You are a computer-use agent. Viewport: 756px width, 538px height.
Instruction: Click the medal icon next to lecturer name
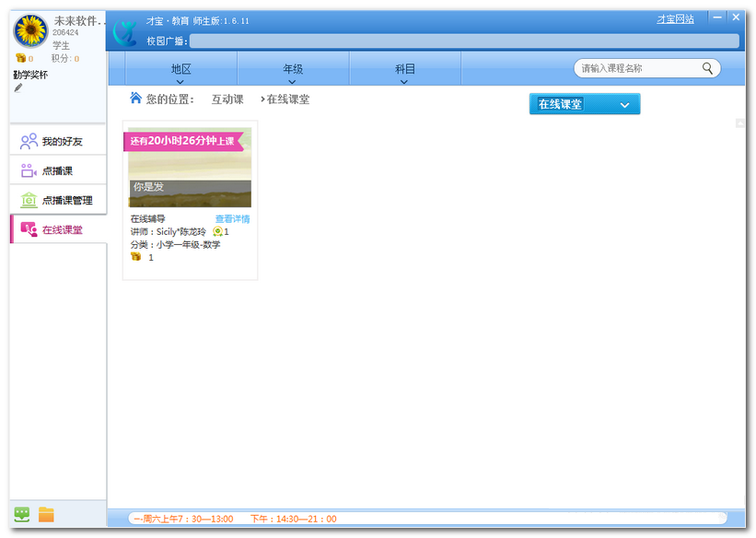tap(217, 231)
